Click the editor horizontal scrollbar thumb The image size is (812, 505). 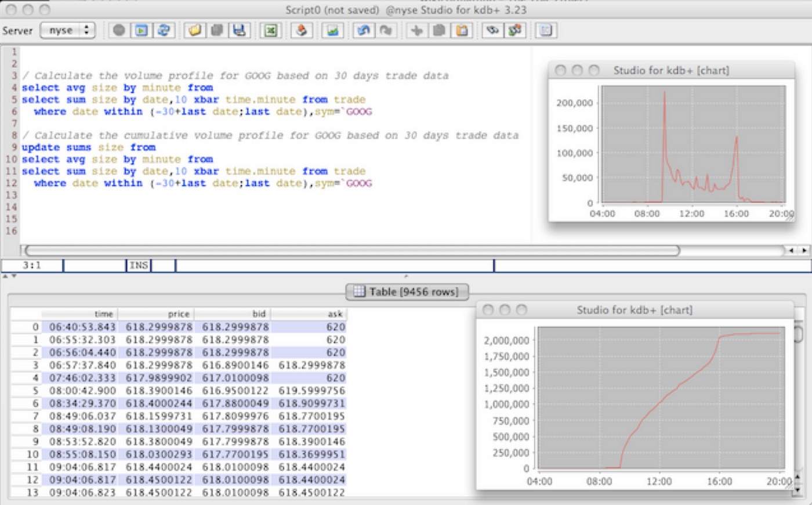pyautogui.click(x=352, y=250)
